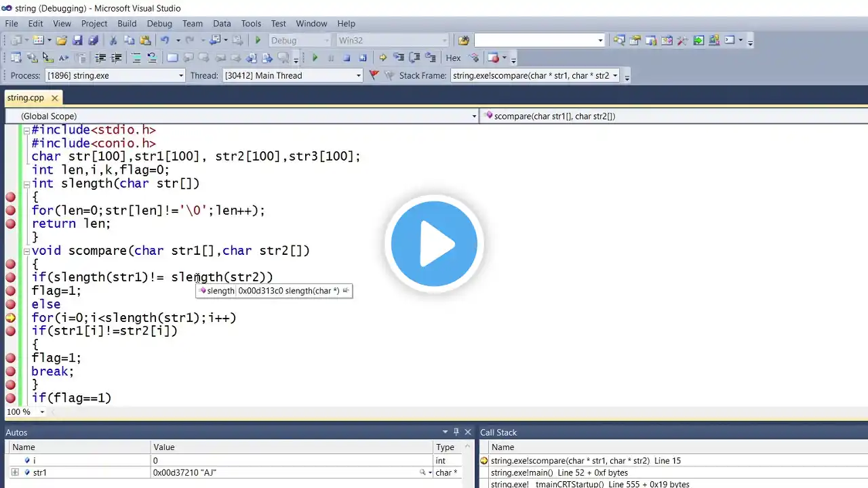Screen dimensions: 868x488
Task: Click the Restart debugging icon
Action: pos(363,58)
